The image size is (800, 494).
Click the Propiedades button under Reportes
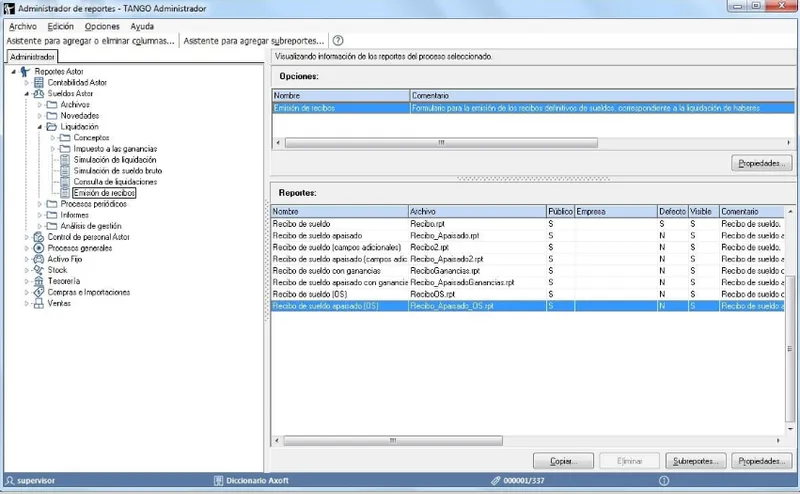coord(762,461)
